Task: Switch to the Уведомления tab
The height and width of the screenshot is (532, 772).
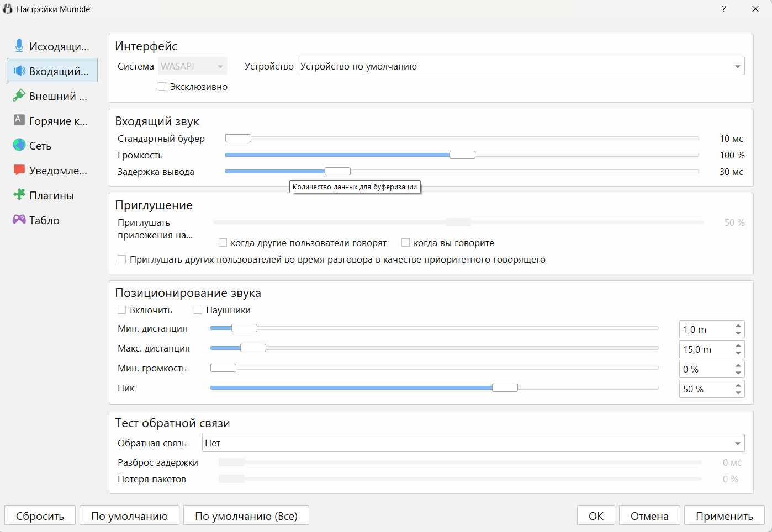Action: (x=52, y=170)
